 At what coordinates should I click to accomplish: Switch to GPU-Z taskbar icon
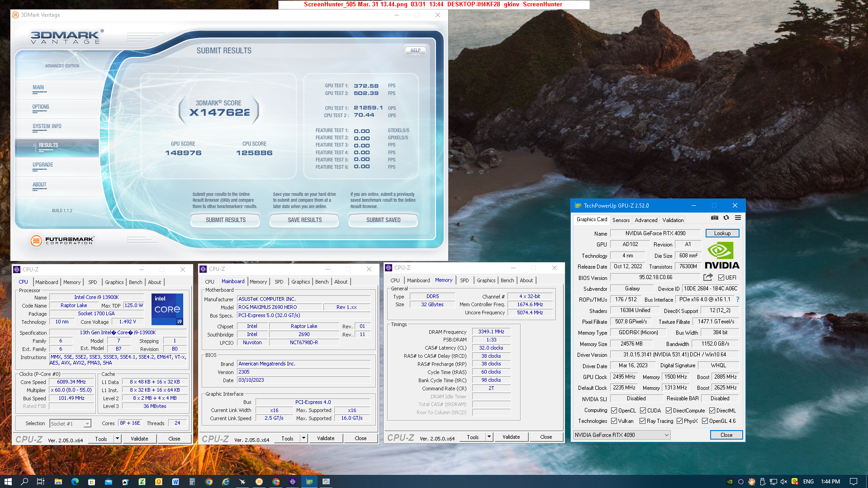pyautogui.click(x=309, y=482)
